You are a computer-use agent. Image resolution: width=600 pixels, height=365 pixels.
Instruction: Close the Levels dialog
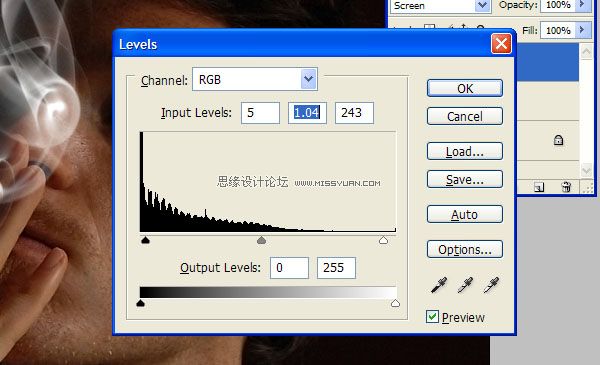501,44
